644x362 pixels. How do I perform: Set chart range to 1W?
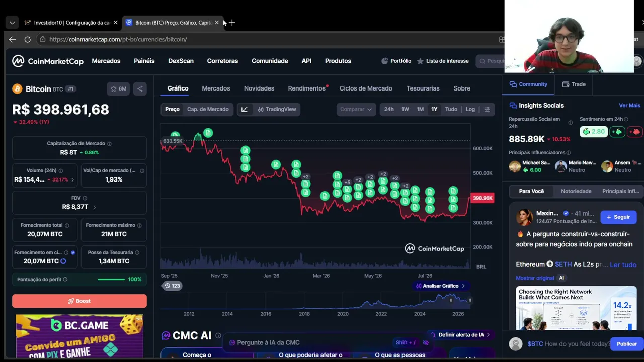(405, 109)
